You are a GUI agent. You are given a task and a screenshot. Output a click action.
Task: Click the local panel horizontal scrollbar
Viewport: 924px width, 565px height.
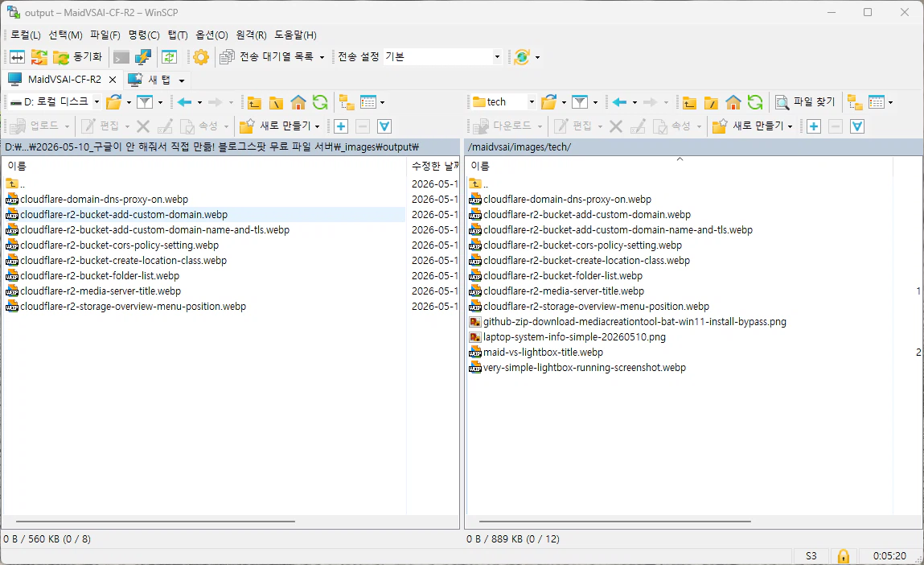tap(155, 522)
